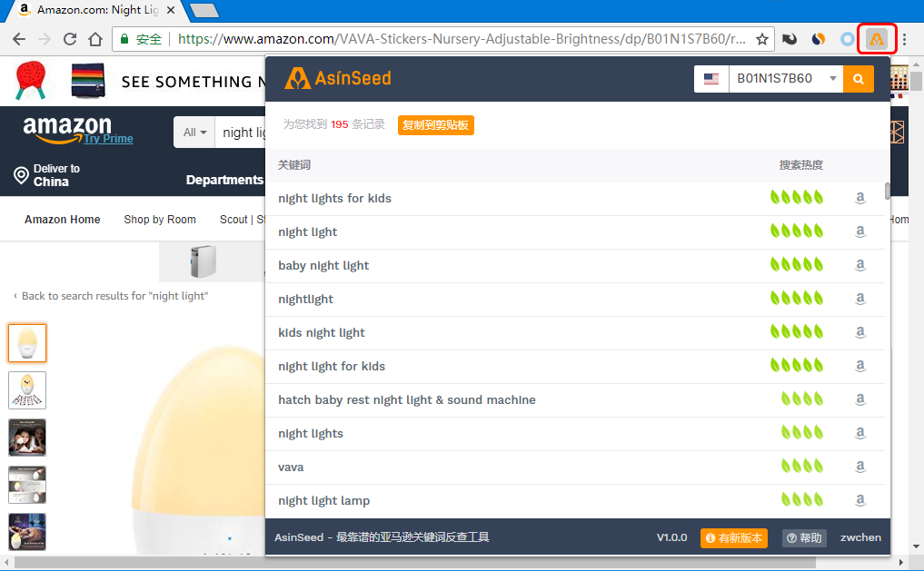Image resolution: width=924 pixels, height=571 pixels.
Task: Open Amazon search for 'night light' keyword
Action: pyautogui.click(x=859, y=231)
